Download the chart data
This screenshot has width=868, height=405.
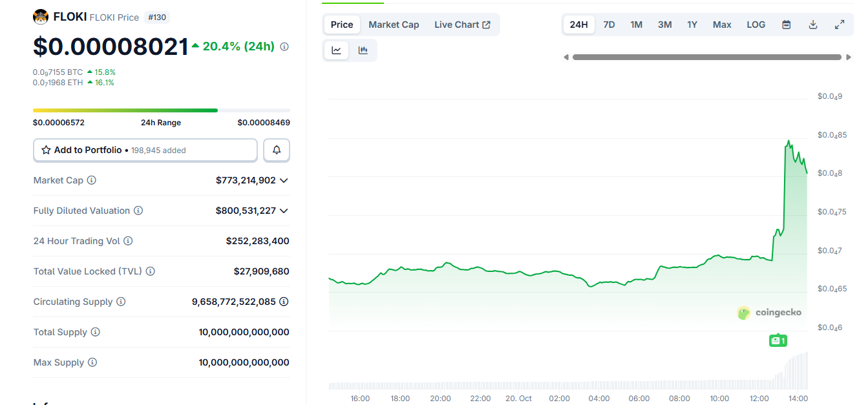pyautogui.click(x=813, y=25)
